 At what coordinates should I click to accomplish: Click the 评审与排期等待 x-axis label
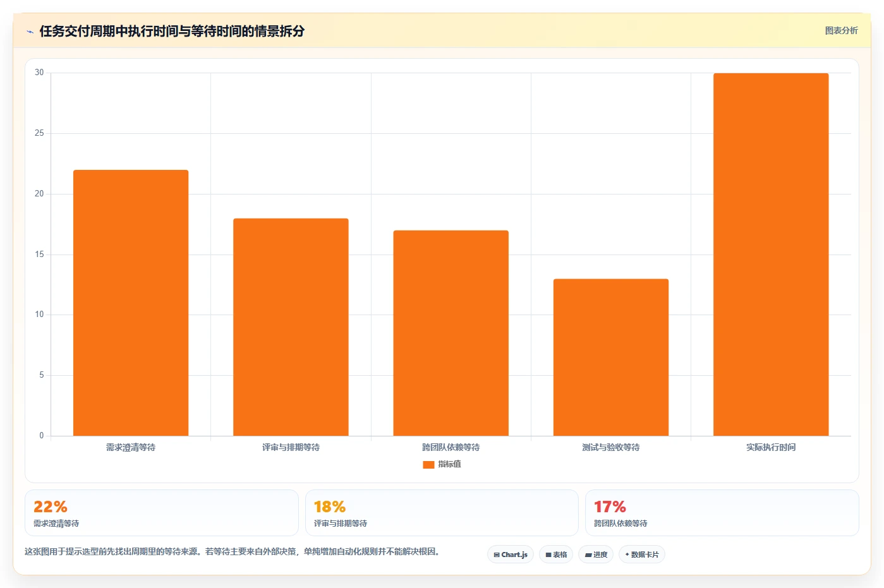[291, 447]
